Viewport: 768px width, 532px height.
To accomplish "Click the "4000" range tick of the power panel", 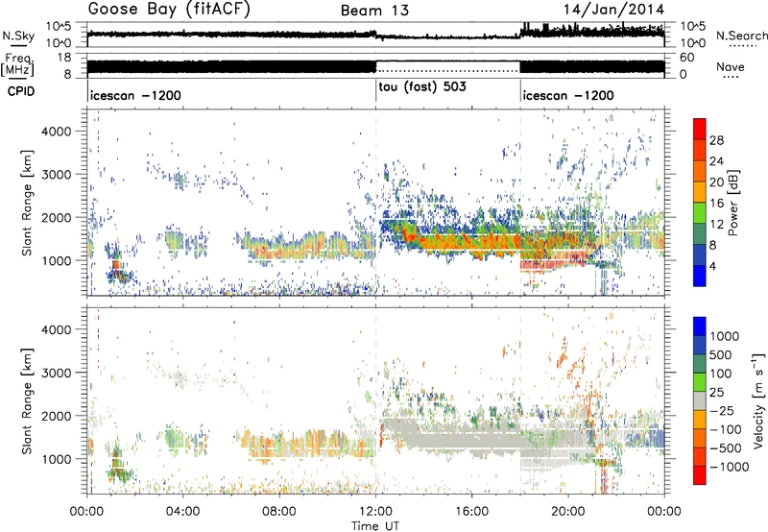I will pos(57,132).
